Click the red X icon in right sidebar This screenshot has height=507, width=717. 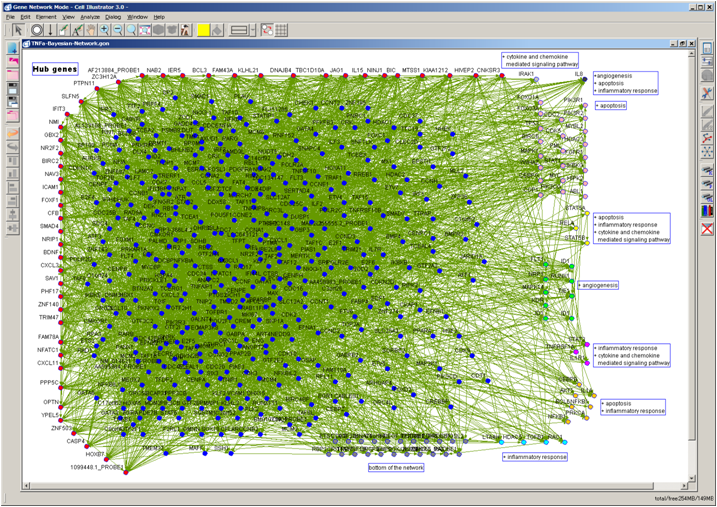click(x=707, y=229)
